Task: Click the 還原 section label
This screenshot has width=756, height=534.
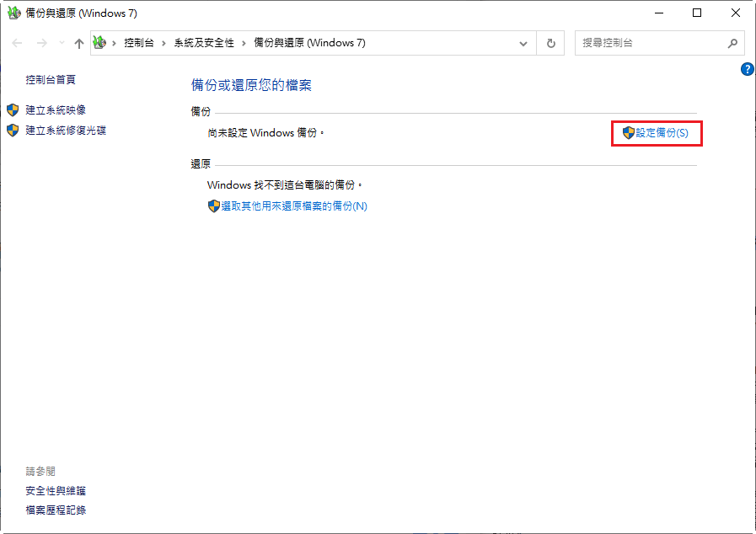Action: tap(201, 164)
